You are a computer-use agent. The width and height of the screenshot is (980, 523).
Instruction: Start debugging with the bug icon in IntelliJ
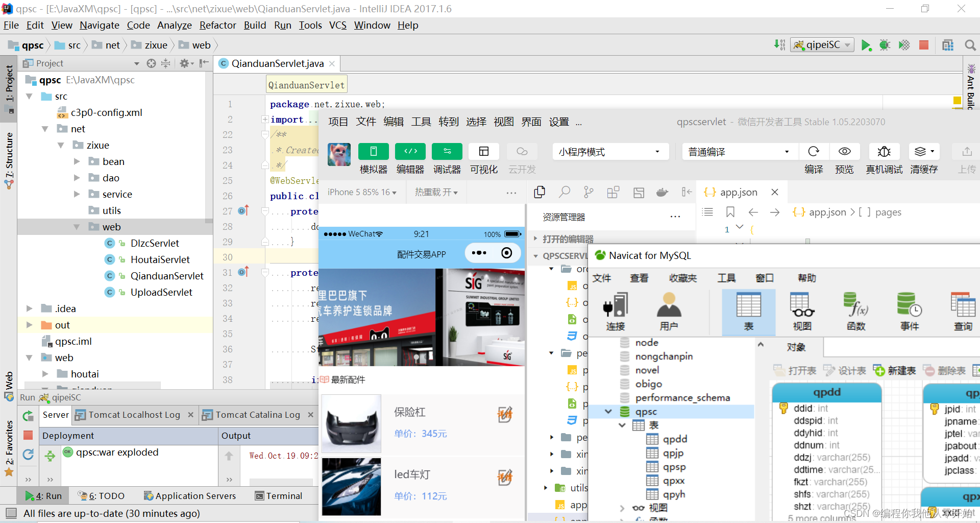[885, 45]
